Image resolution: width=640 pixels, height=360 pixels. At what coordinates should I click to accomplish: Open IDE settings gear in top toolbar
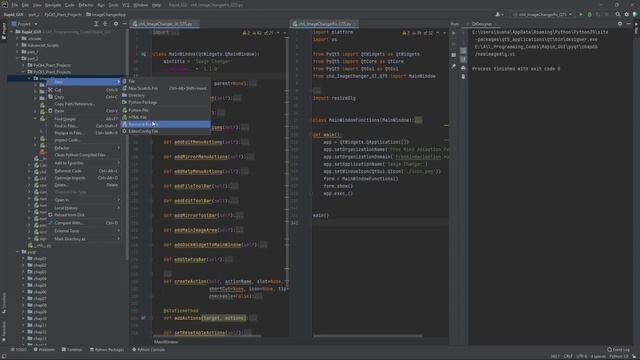(627, 14)
